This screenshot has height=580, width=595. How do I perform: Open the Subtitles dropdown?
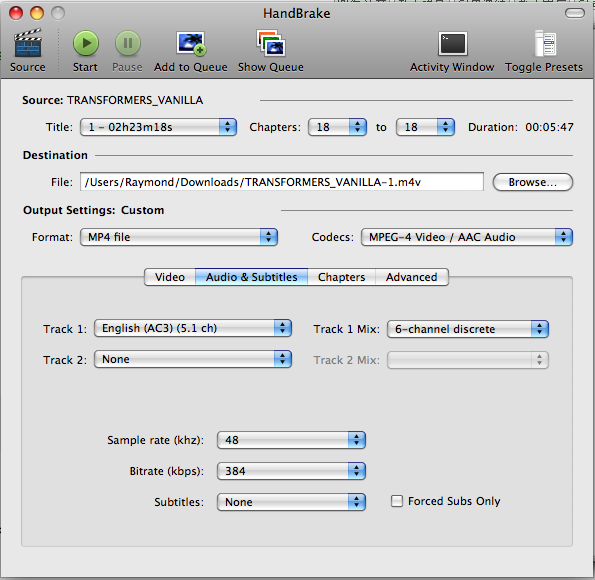point(291,502)
